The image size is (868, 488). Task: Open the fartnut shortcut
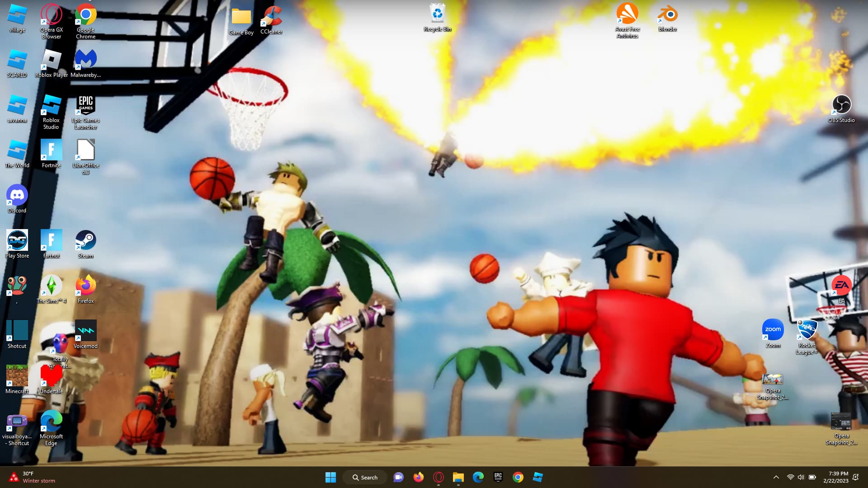click(52, 244)
